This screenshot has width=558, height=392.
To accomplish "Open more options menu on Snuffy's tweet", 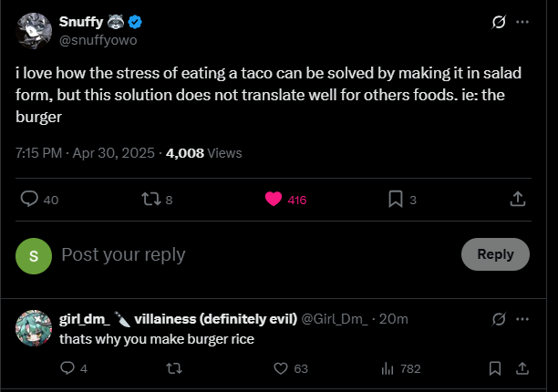I will [522, 22].
